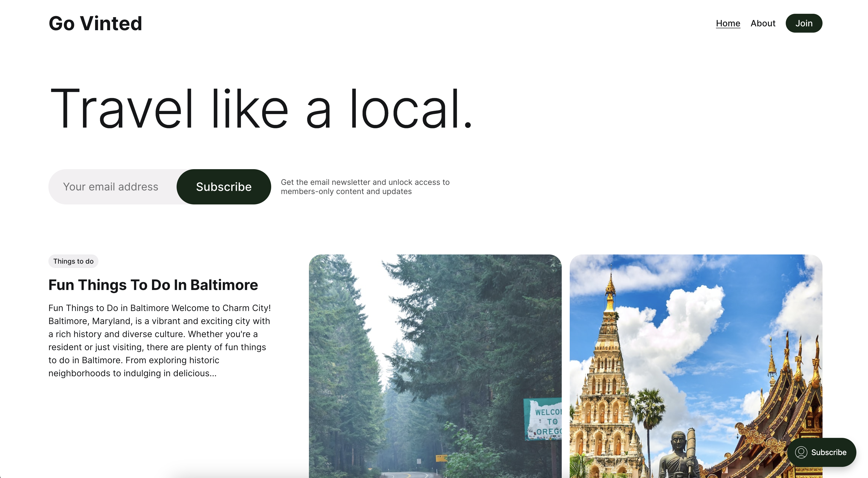Image resolution: width=868 pixels, height=478 pixels.
Task: Open 'Fun Things To Do In Baltimore' article title
Action: pyautogui.click(x=153, y=285)
